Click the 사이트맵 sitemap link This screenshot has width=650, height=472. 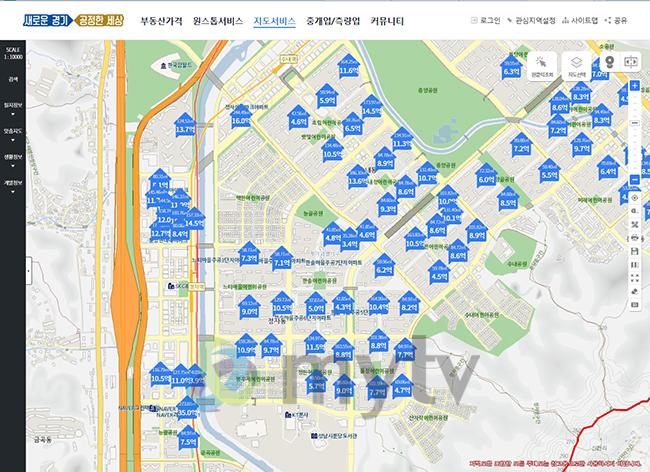[x=581, y=19]
